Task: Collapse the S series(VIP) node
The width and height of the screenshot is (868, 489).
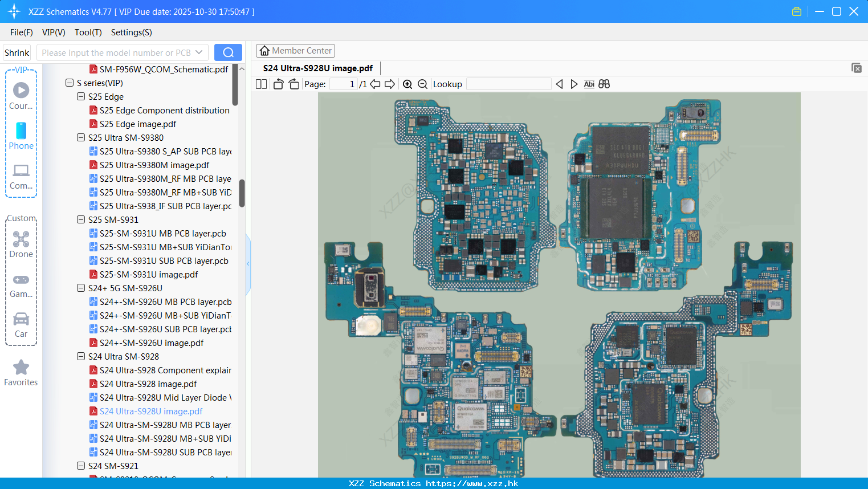Action: [x=70, y=83]
